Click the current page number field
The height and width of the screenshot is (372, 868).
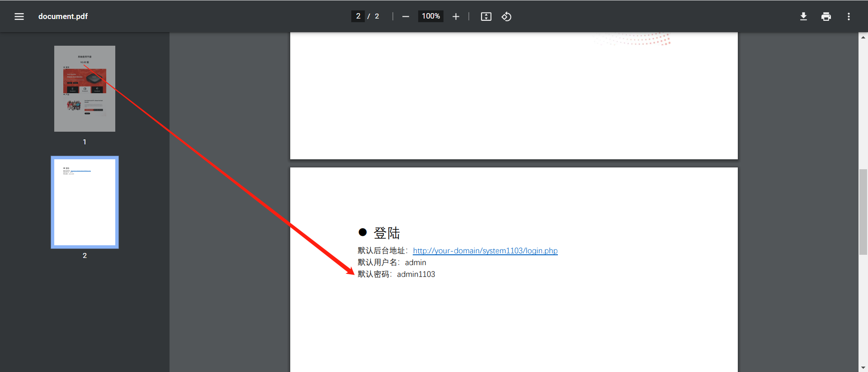(x=358, y=16)
